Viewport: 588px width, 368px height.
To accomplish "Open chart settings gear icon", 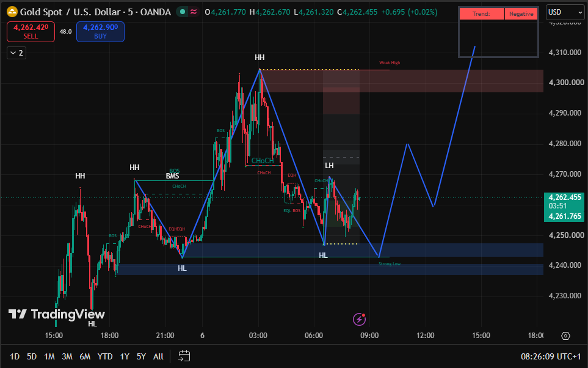I will pos(566,336).
